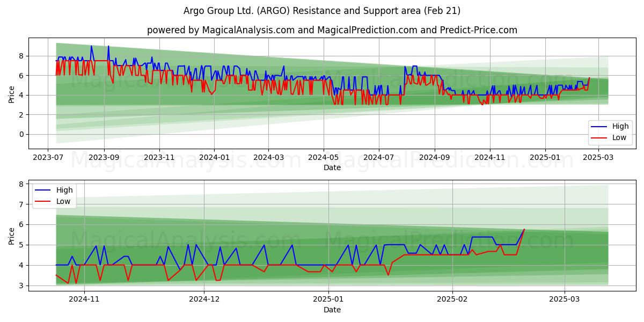Click the 'Date' axis label under the top chart
Screen dimensions: 644x322
point(332,168)
